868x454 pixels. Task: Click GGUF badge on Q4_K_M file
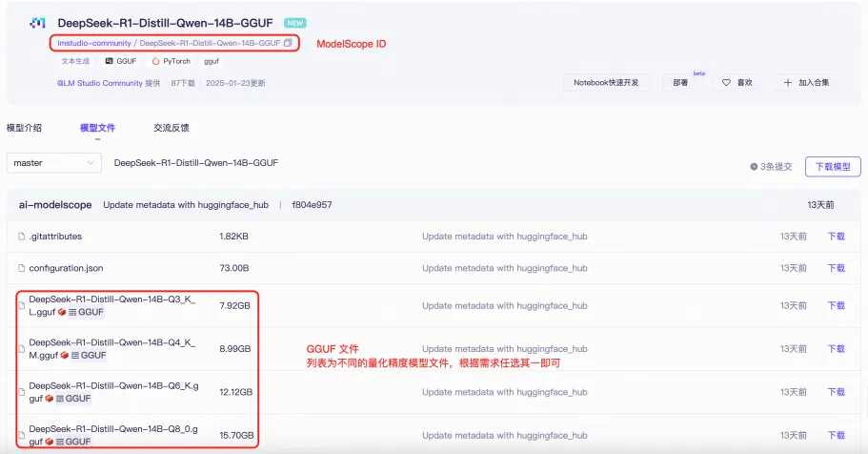(x=89, y=356)
